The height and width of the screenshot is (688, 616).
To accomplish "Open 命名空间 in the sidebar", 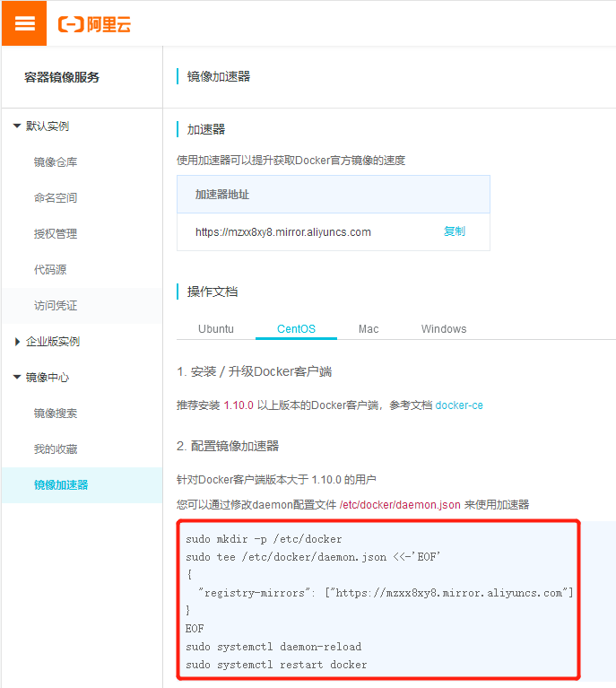I will tap(56, 198).
